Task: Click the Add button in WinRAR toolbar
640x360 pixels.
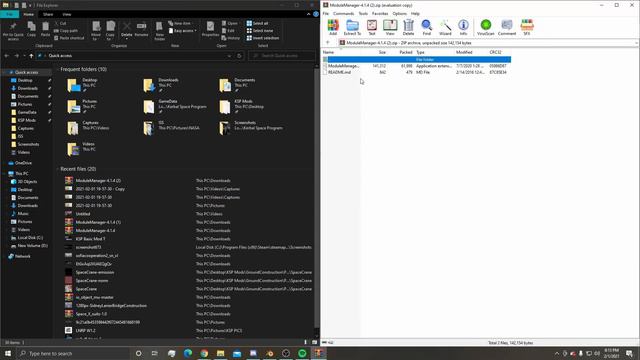Action: coord(333,27)
